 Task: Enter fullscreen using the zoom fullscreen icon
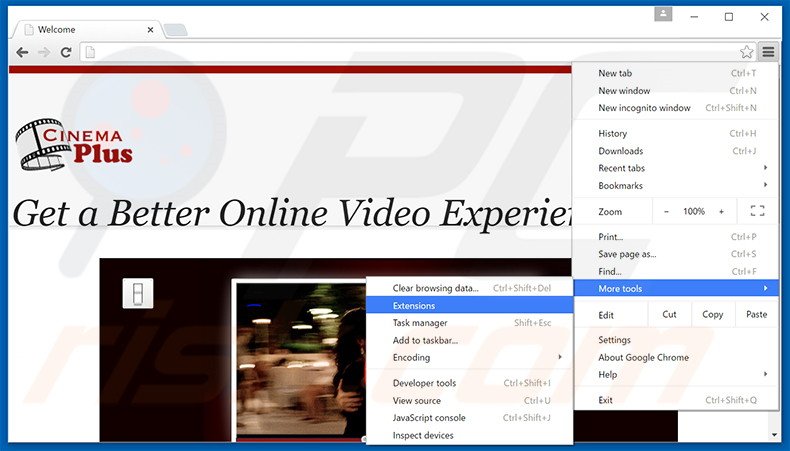[x=757, y=211]
